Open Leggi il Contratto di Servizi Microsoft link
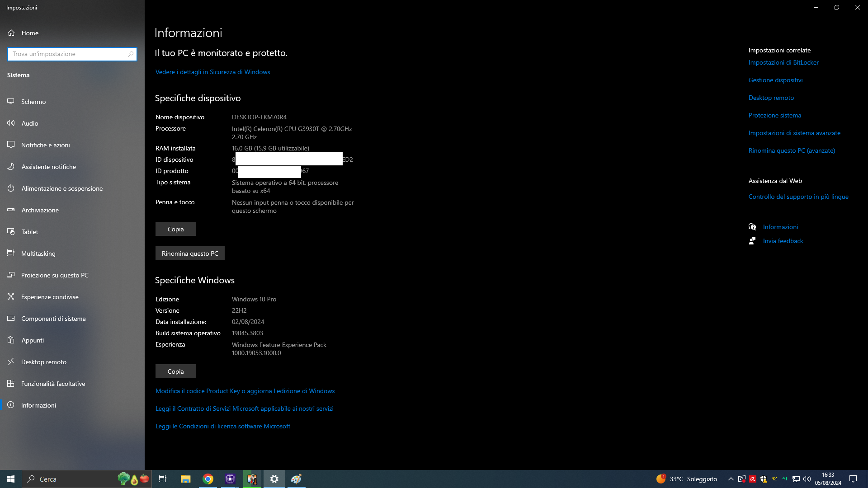The image size is (868, 488). pyautogui.click(x=245, y=408)
